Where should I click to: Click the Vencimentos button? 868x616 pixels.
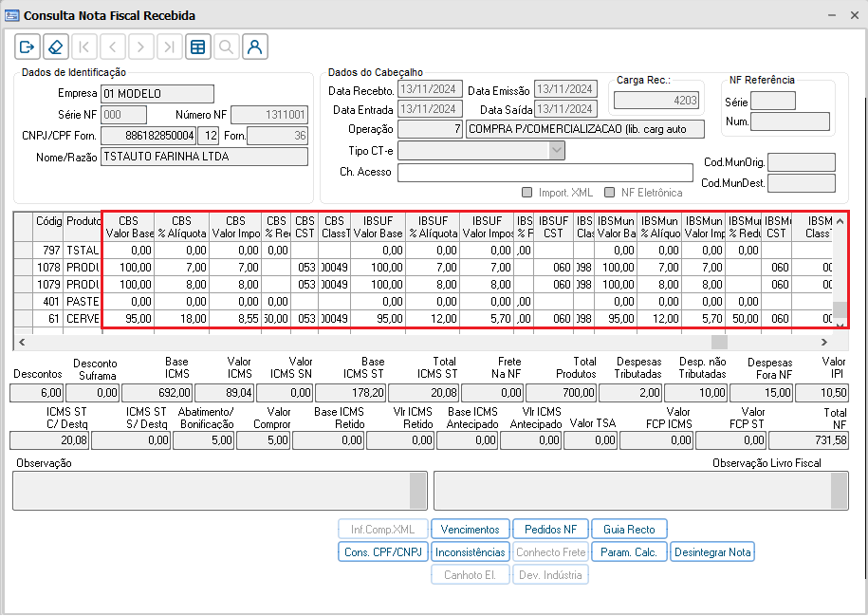tap(470, 529)
